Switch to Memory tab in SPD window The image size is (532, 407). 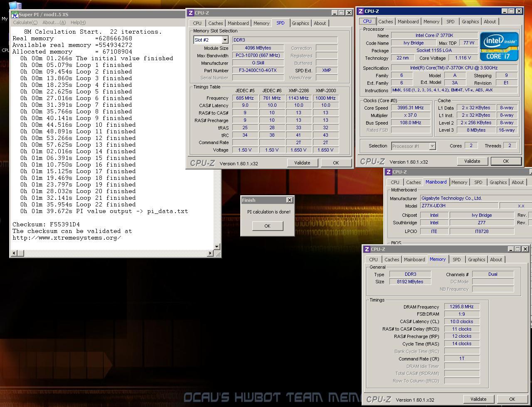pyautogui.click(x=261, y=23)
